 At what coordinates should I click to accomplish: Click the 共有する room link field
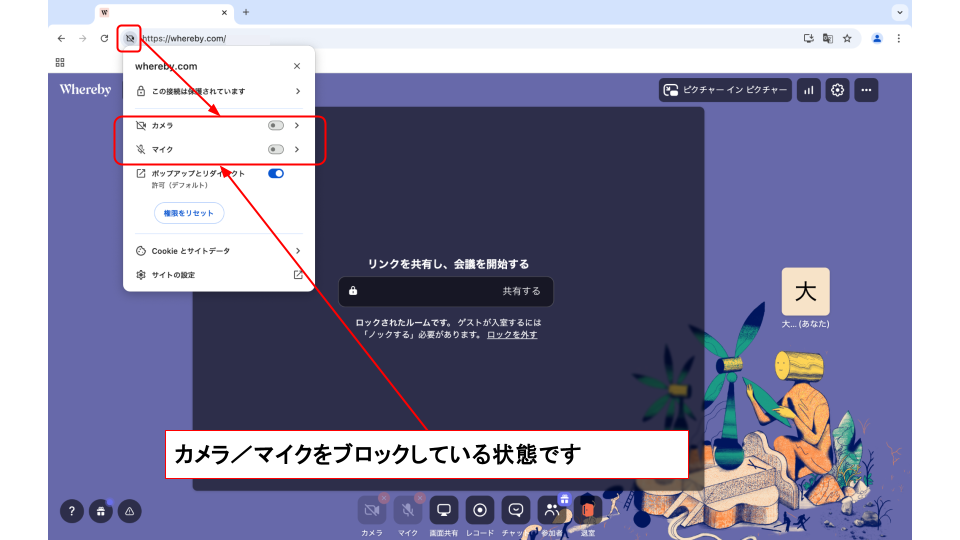(445, 291)
